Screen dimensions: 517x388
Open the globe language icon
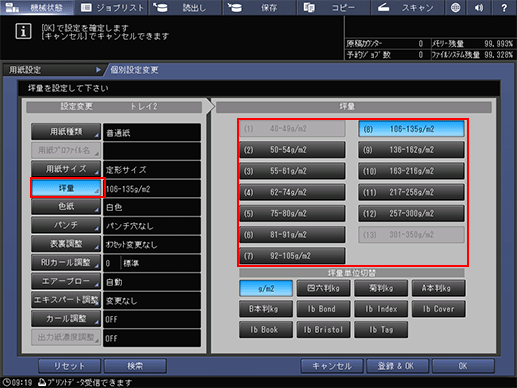455,7
